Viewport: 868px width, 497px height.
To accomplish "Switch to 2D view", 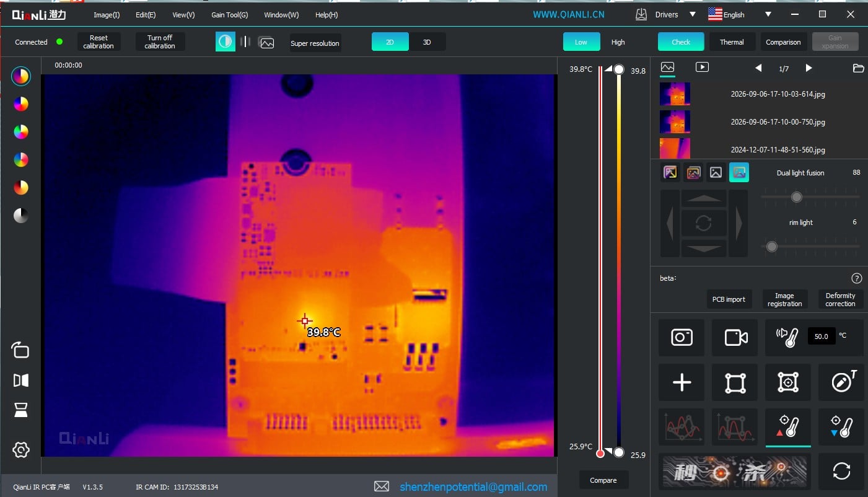I will (390, 42).
